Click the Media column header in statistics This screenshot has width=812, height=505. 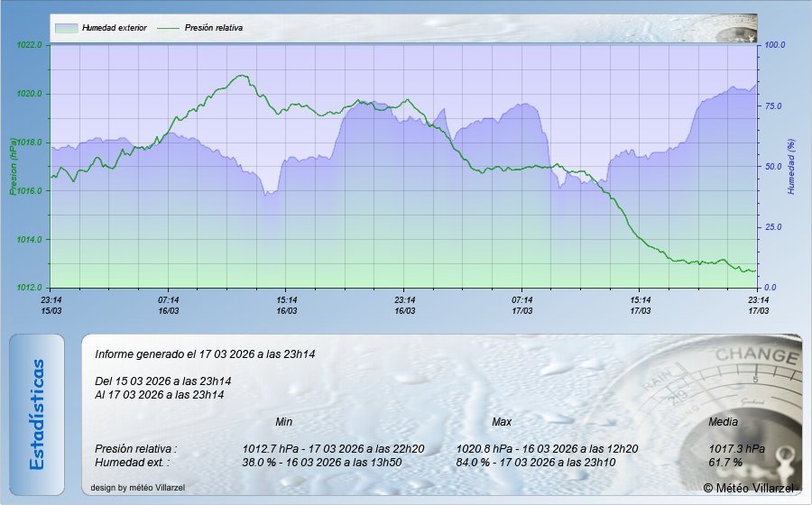(x=723, y=422)
